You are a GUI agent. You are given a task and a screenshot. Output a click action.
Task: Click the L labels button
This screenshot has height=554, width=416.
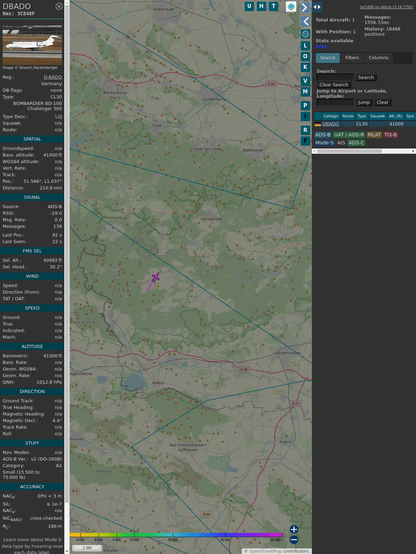[x=305, y=46]
